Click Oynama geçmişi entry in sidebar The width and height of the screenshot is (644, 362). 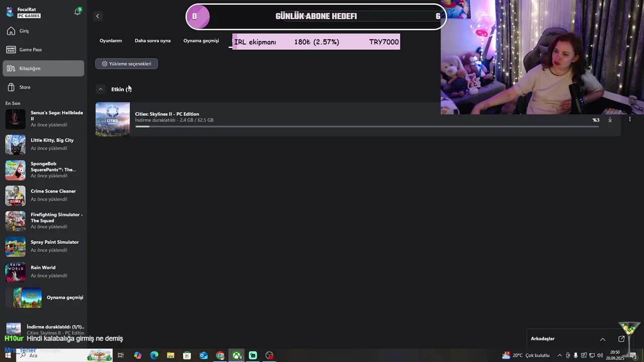tap(44, 298)
